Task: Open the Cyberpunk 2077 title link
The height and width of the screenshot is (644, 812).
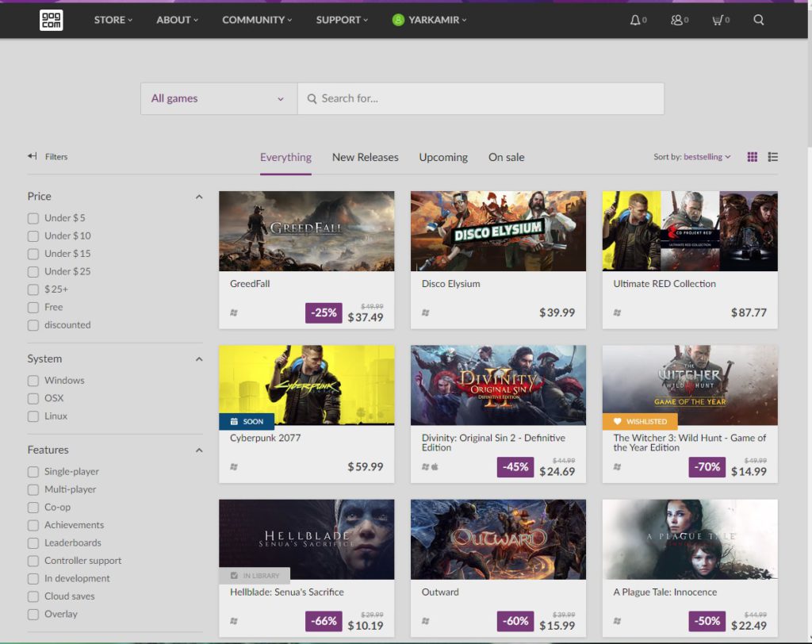Action: click(x=265, y=438)
